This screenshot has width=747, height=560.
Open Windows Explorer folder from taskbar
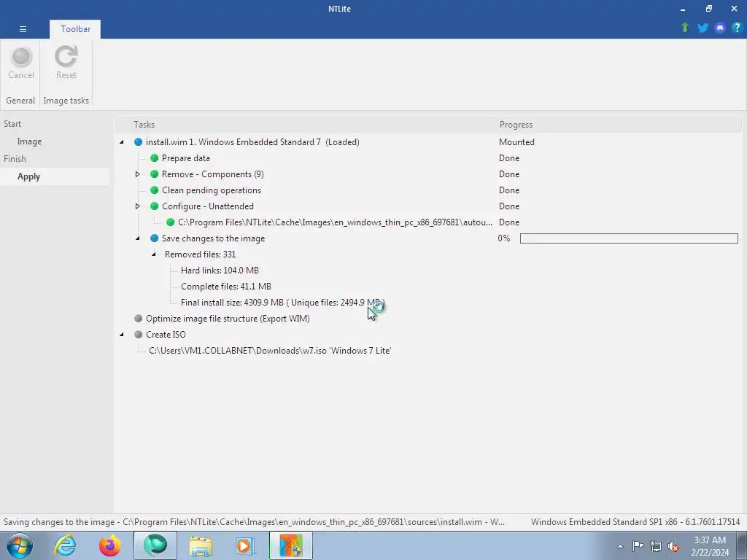click(201, 545)
